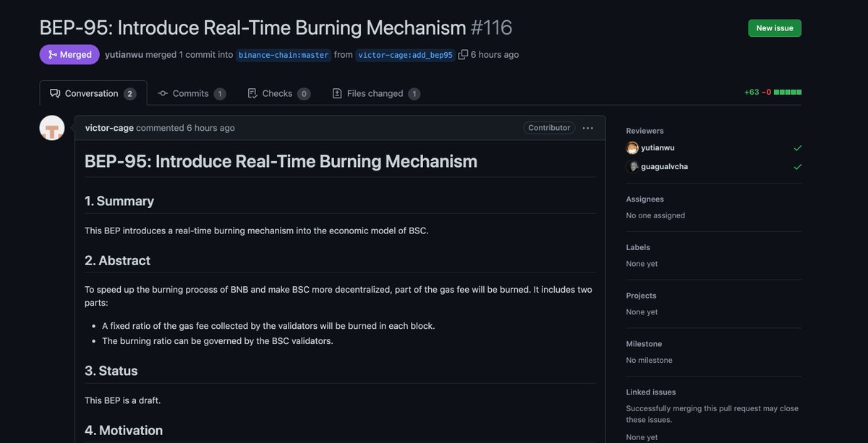Image resolution: width=868 pixels, height=443 pixels.
Task: Click yutianwu's reviewer avatar
Action: click(632, 147)
